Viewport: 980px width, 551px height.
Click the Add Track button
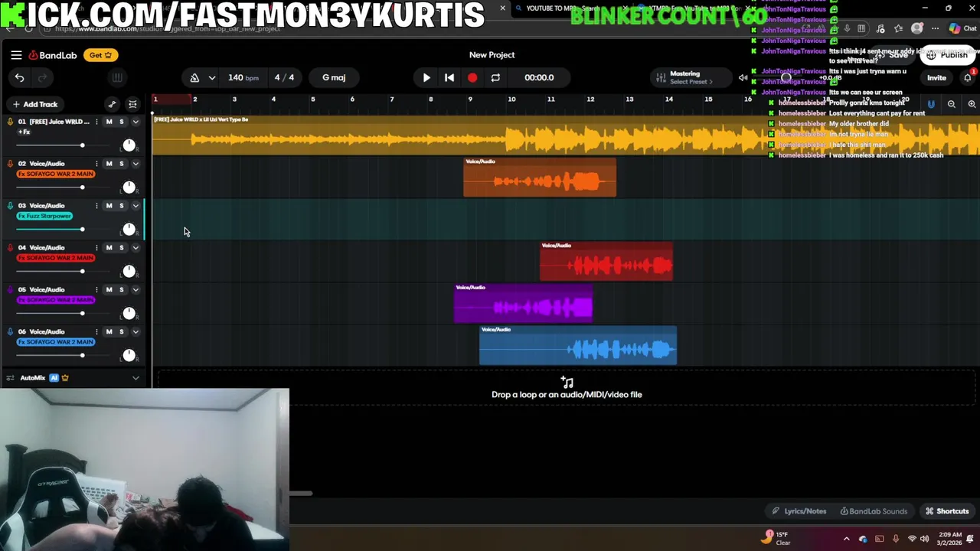pyautogui.click(x=34, y=104)
